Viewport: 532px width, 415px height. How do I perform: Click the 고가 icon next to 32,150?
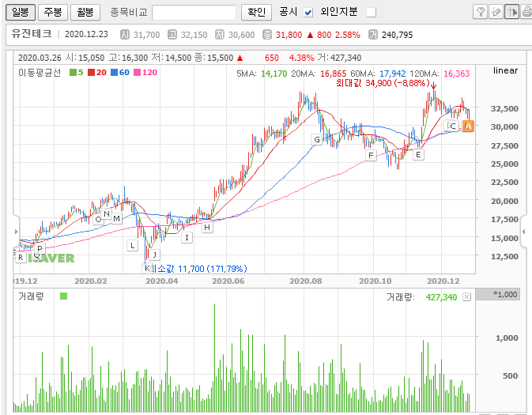[x=172, y=35]
